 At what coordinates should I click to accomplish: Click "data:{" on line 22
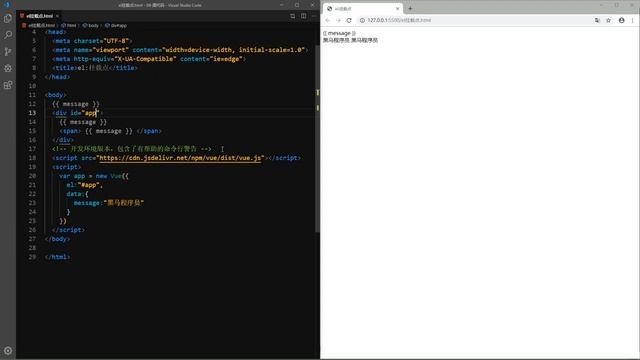click(x=77, y=194)
